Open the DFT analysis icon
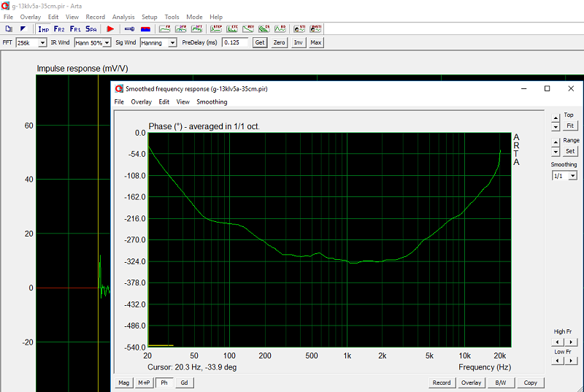Image resolution: width=584 pixels, height=392 pixels. click(x=196, y=28)
